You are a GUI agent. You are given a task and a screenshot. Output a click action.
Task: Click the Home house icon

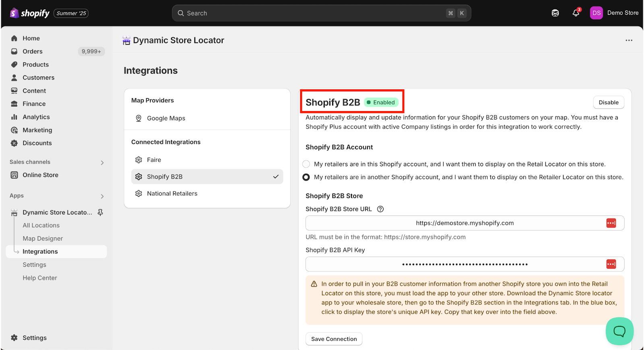coord(14,38)
